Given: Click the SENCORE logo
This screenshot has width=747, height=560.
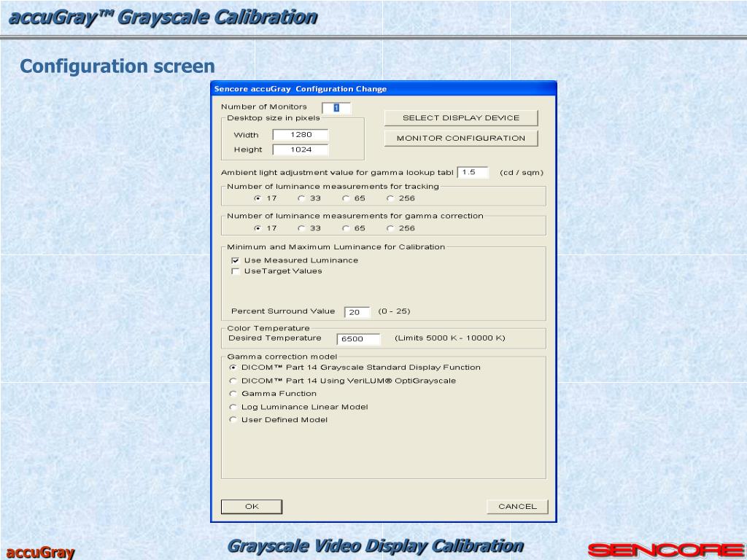Looking at the screenshot, I should (x=665, y=550).
